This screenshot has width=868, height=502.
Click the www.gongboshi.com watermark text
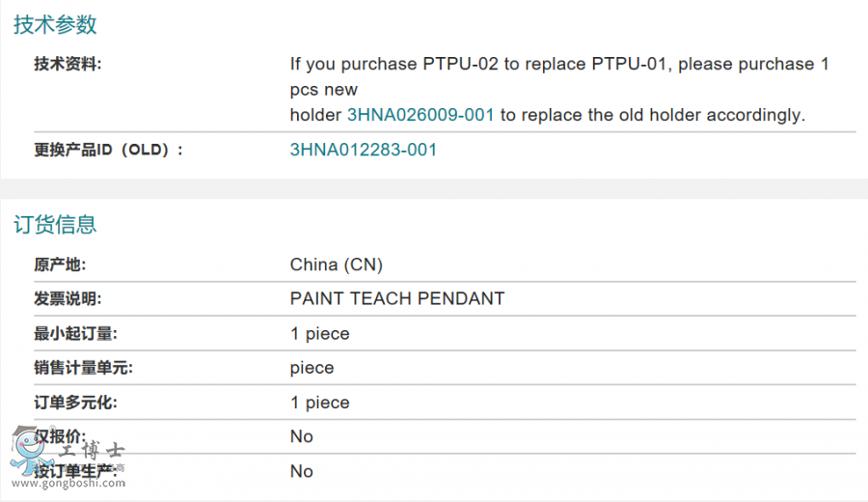pyautogui.click(x=68, y=483)
